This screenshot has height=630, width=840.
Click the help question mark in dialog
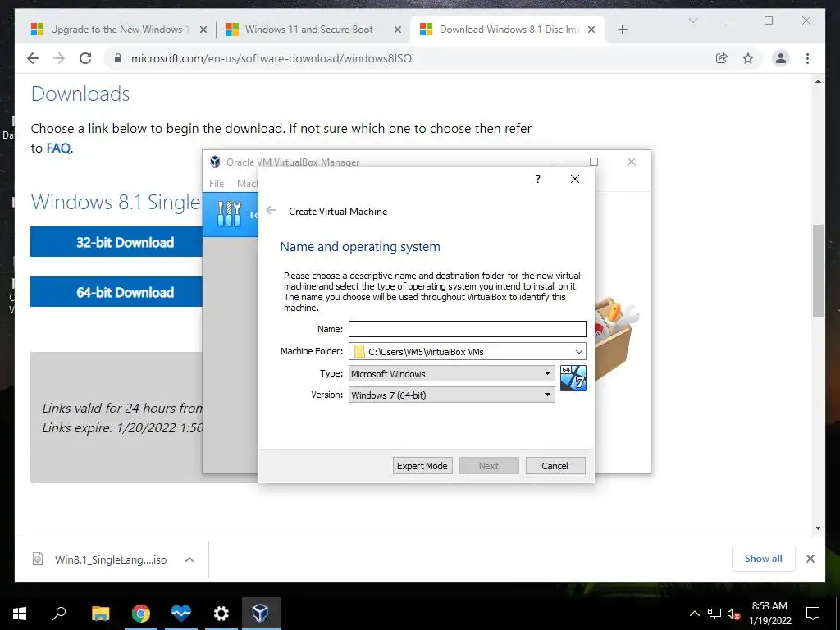538,179
